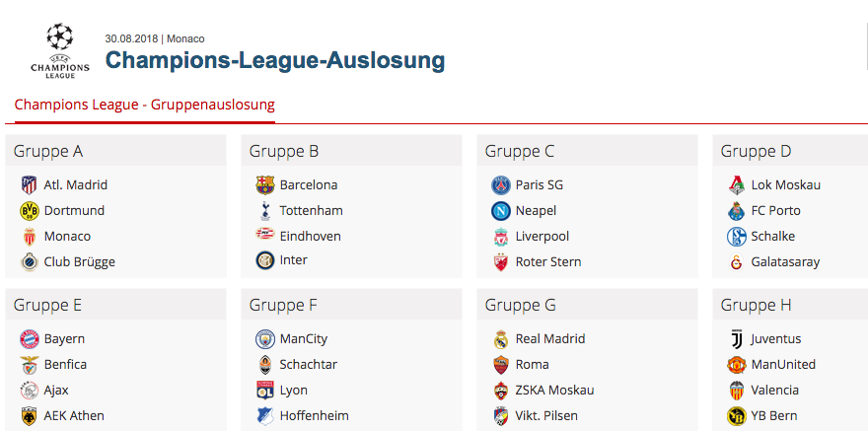Click the Gruppe A header
Image resolution: width=868 pixels, height=431 pixels.
click(x=115, y=151)
